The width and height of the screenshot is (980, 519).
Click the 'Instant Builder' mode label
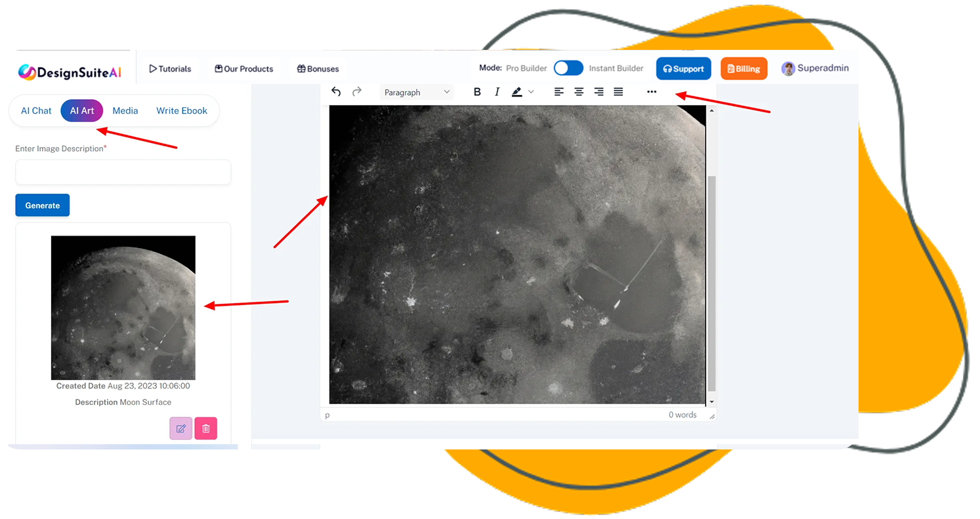point(616,68)
